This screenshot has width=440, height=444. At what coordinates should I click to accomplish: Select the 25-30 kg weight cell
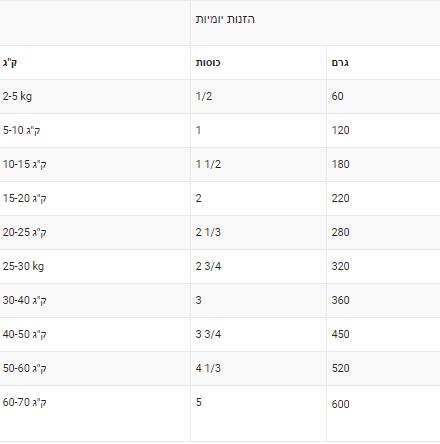coord(95,267)
